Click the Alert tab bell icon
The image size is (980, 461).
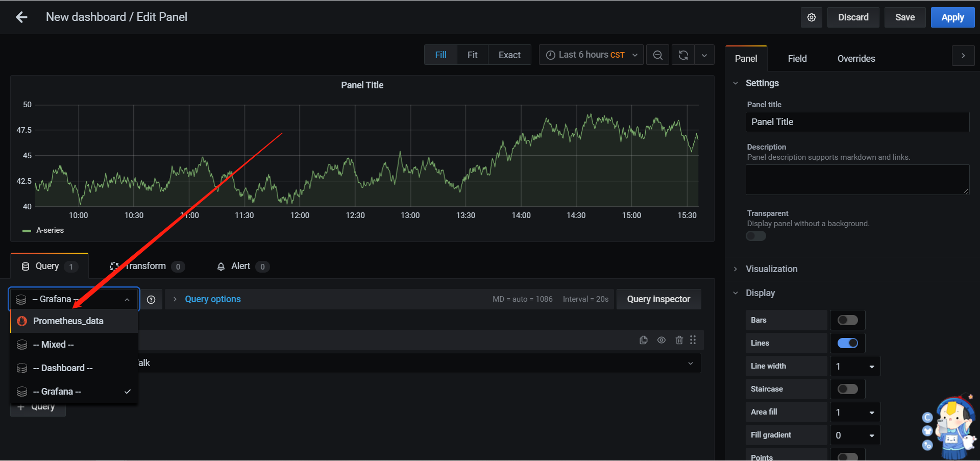click(221, 266)
